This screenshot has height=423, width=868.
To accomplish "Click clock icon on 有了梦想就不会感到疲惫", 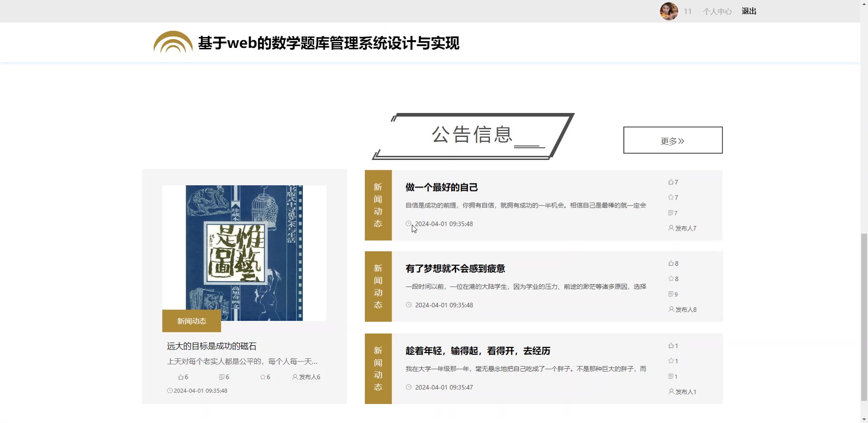I will coord(409,305).
